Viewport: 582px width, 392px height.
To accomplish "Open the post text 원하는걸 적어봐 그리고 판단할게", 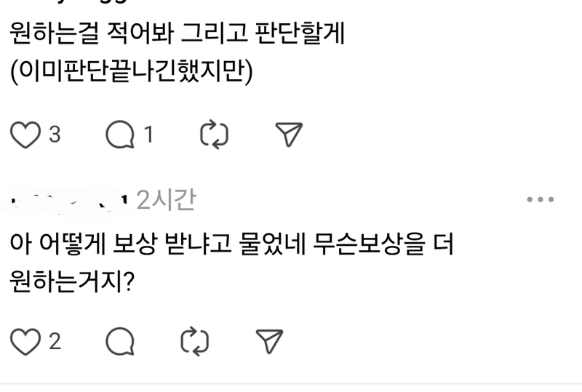I will tap(177, 33).
